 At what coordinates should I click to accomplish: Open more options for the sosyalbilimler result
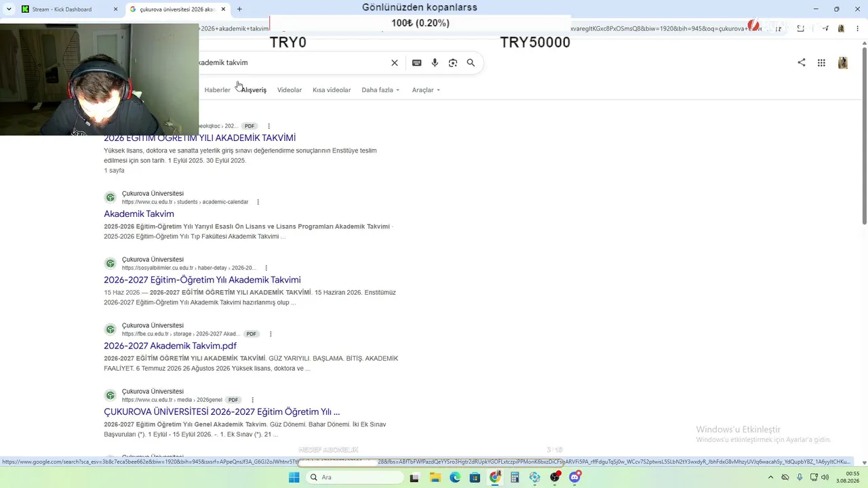point(266,268)
